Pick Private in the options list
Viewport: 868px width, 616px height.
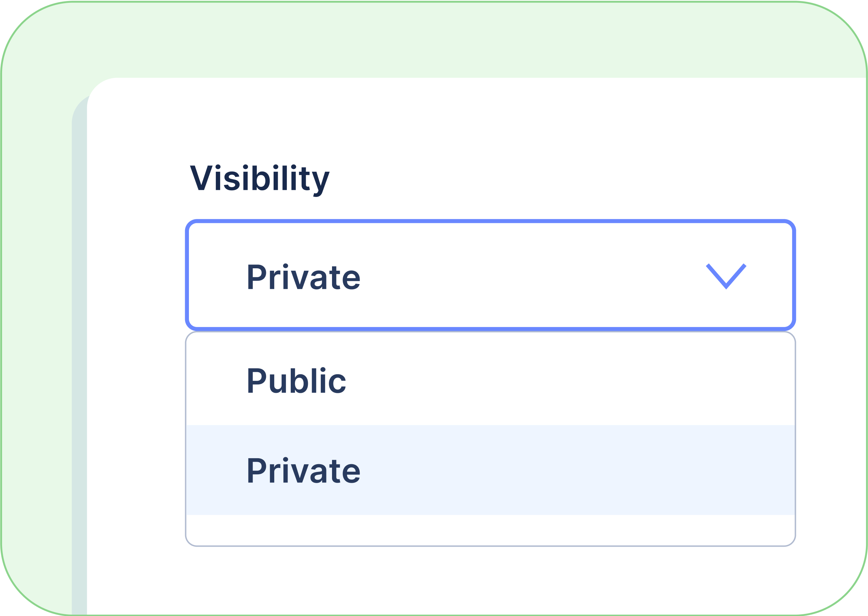303,471
